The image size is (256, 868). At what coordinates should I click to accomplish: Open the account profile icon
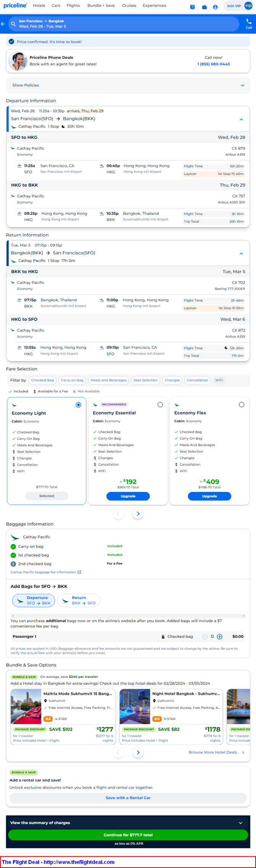(215, 7)
